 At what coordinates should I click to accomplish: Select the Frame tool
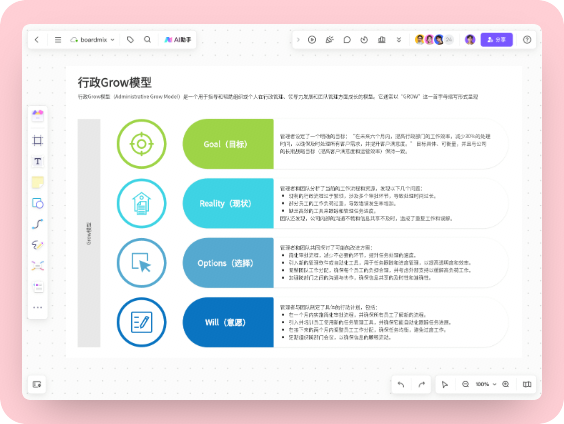pos(38,140)
